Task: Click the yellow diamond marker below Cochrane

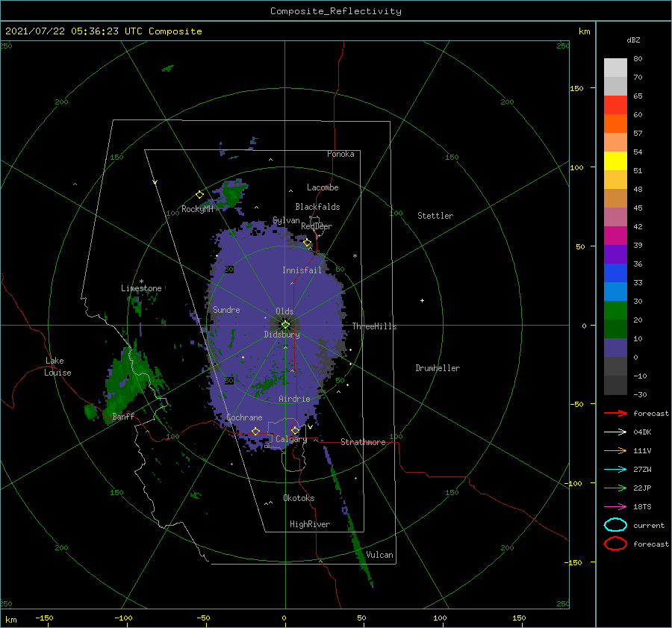Action: (x=255, y=431)
